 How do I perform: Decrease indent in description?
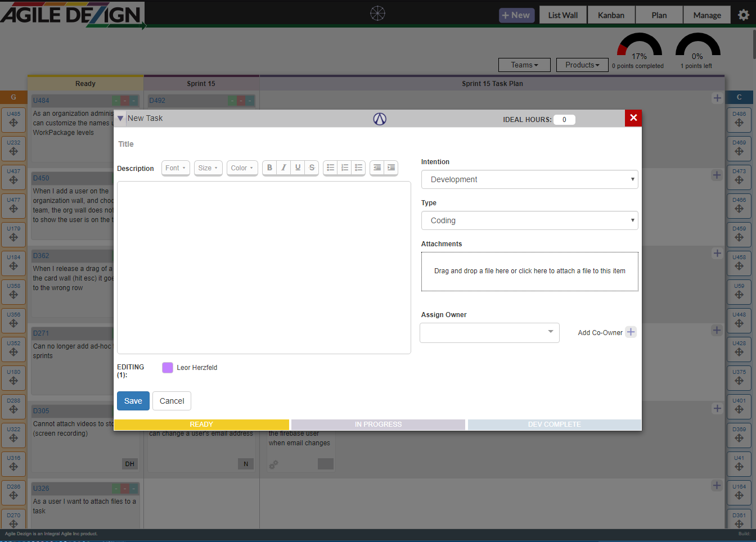pyautogui.click(x=377, y=168)
